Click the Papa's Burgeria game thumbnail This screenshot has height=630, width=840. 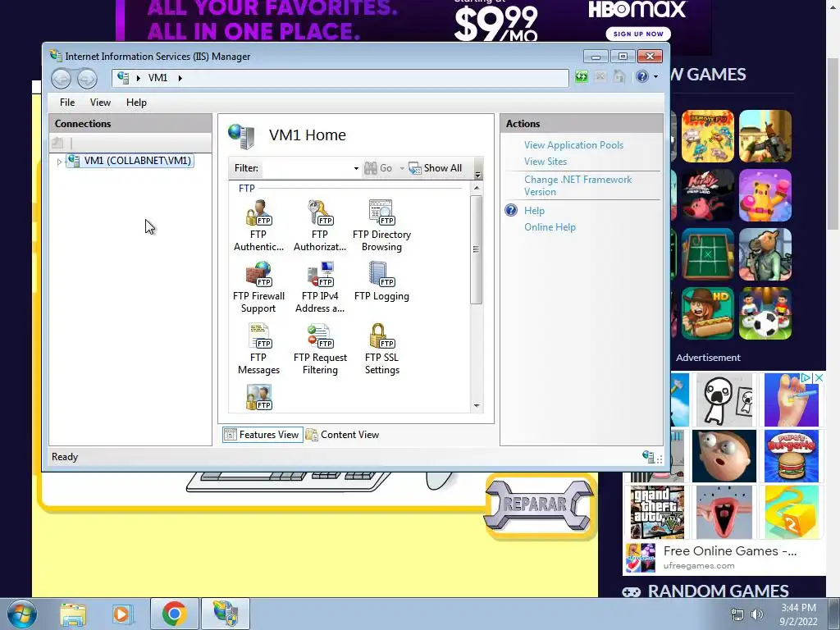tap(792, 456)
